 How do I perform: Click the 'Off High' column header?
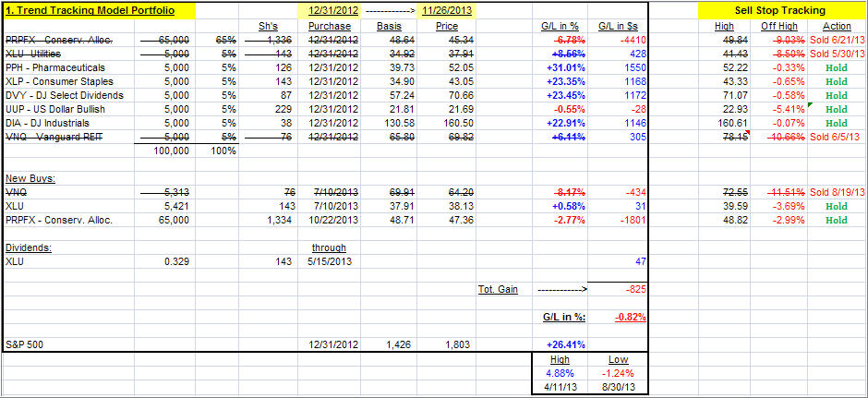pyautogui.click(x=779, y=26)
